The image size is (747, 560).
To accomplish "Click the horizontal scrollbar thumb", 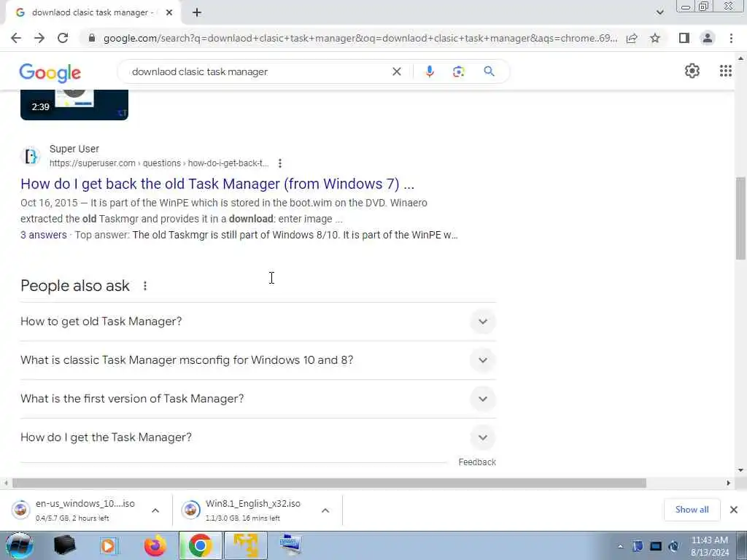I will [x=329, y=483].
